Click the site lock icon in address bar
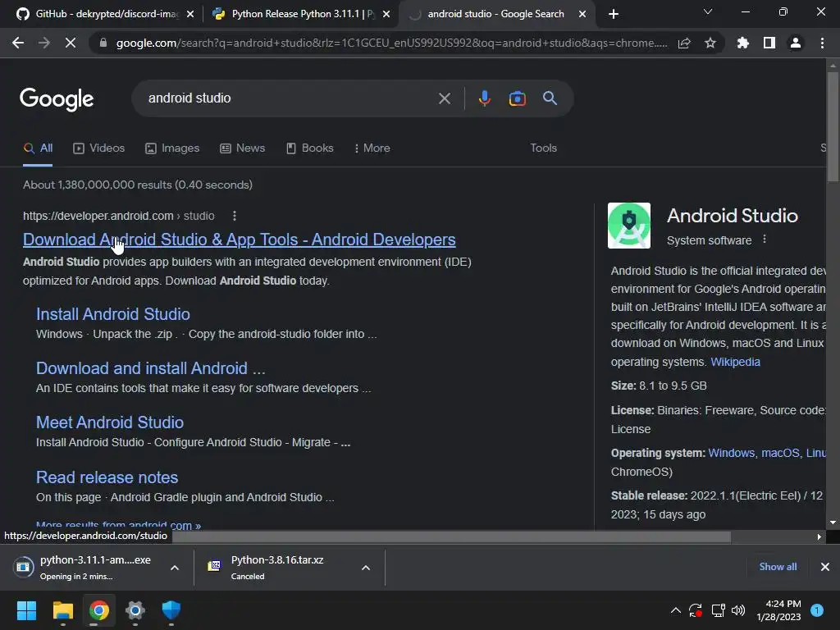 point(103,43)
